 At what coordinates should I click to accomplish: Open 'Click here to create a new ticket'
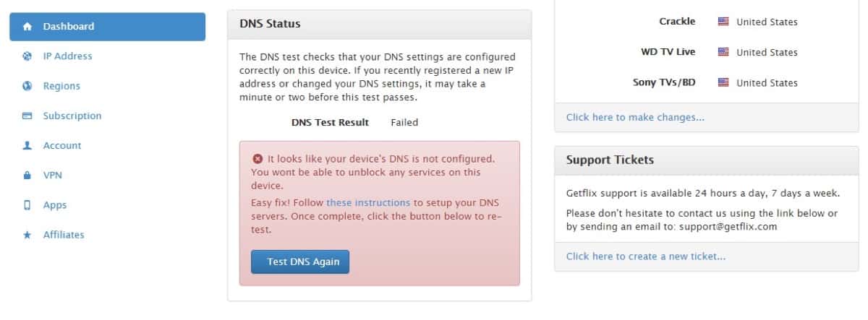646,256
